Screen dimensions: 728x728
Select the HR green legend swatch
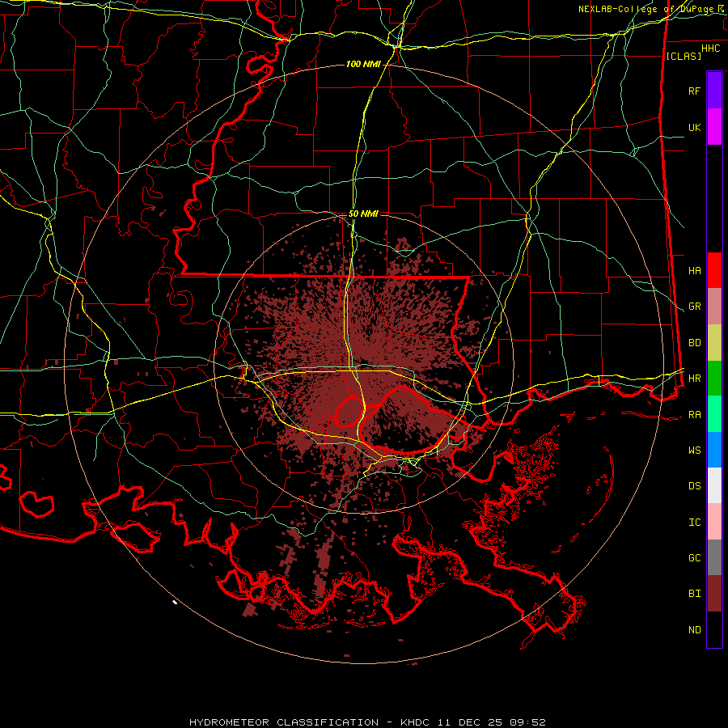pos(714,378)
